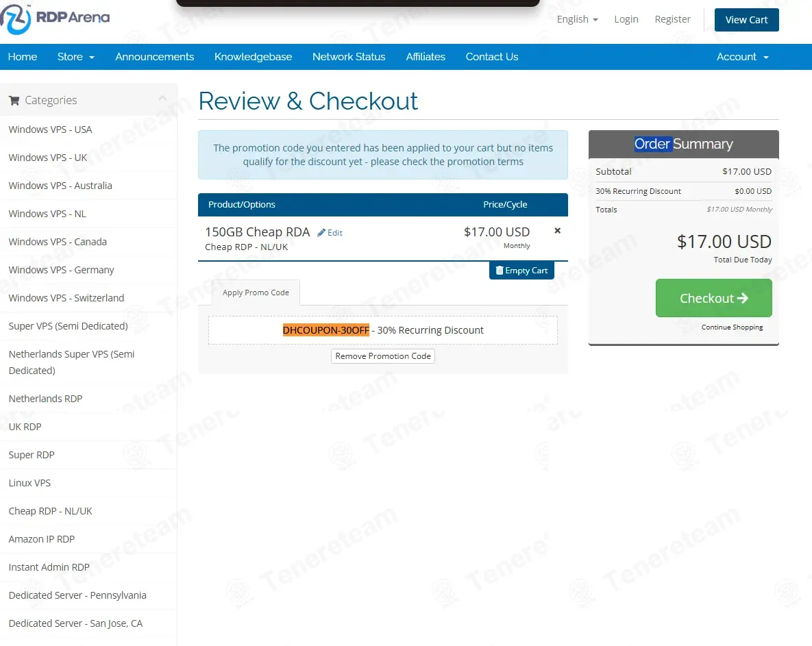Click the trash icon on Empty Cart button
This screenshot has width=812, height=646.
(x=498, y=270)
